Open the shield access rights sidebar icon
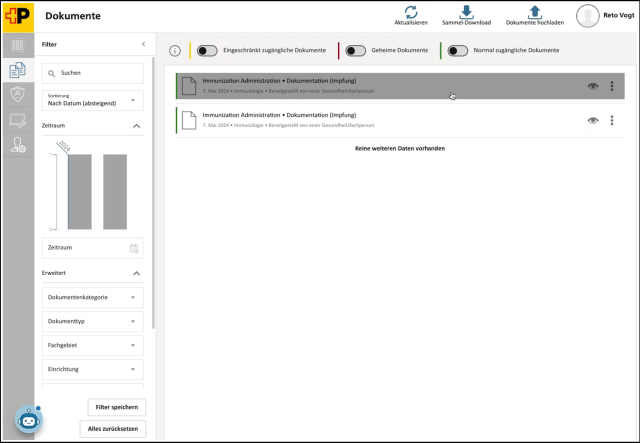640x443 pixels. 18,94
